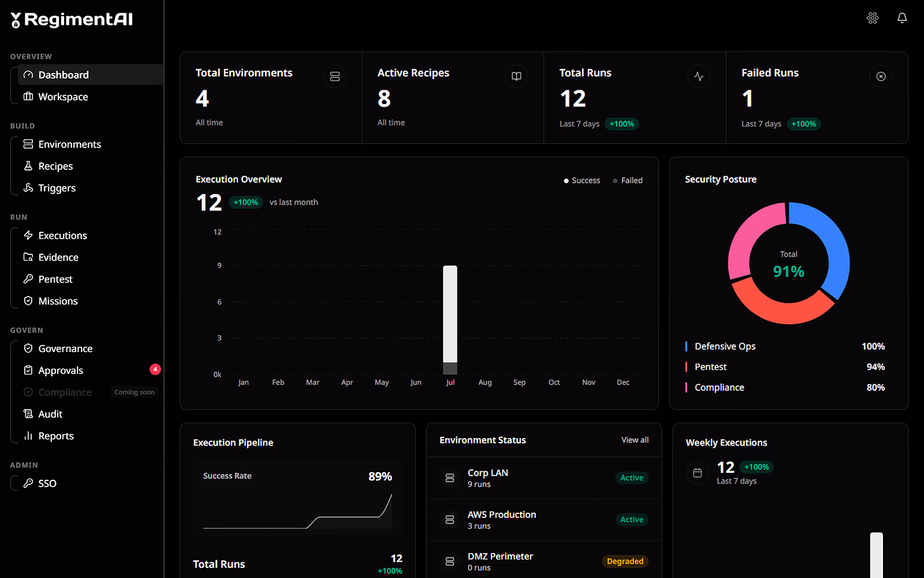Viewport: 924px width, 578px height.
Task: Open Executions page
Action: tap(90, 235)
